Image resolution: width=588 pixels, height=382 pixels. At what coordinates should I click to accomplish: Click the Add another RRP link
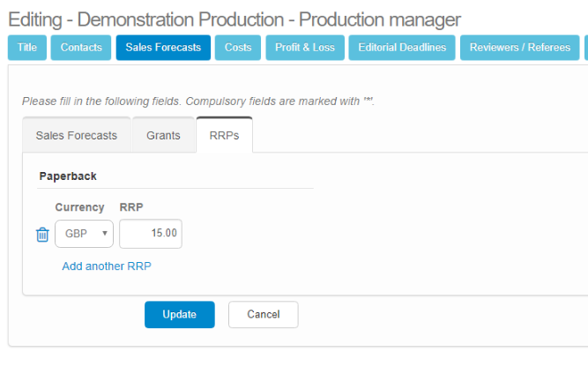tap(107, 266)
